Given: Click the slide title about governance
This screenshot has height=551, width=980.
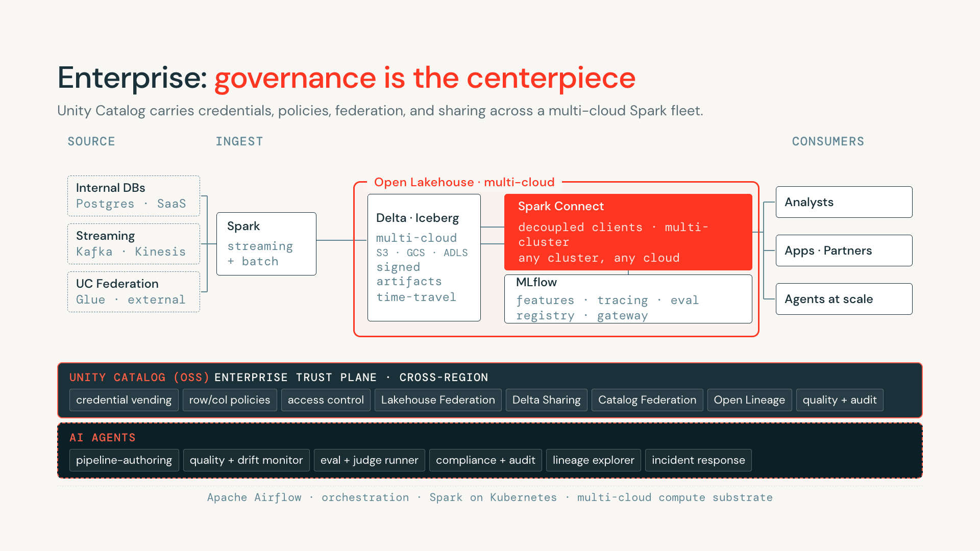Looking at the screenshot, I should point(346,78).
